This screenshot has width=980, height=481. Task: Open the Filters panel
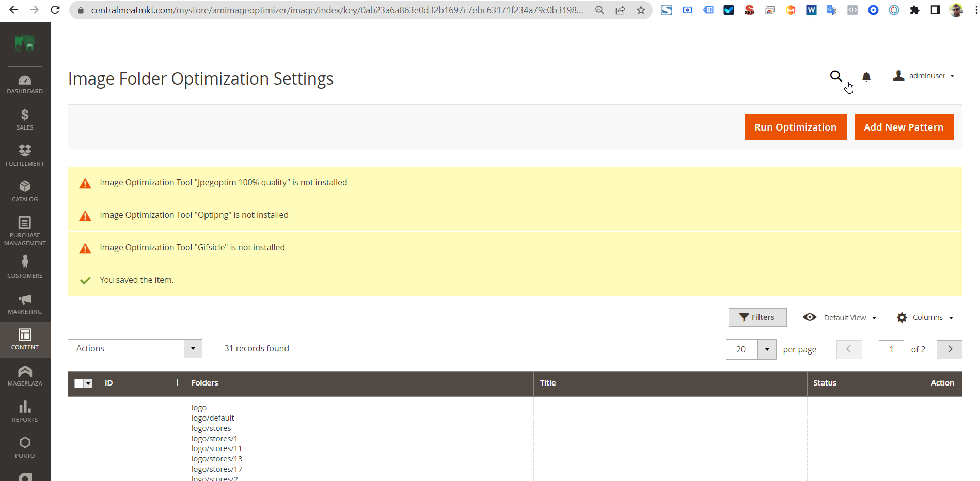pyautogui.click(x=757, y=317)
